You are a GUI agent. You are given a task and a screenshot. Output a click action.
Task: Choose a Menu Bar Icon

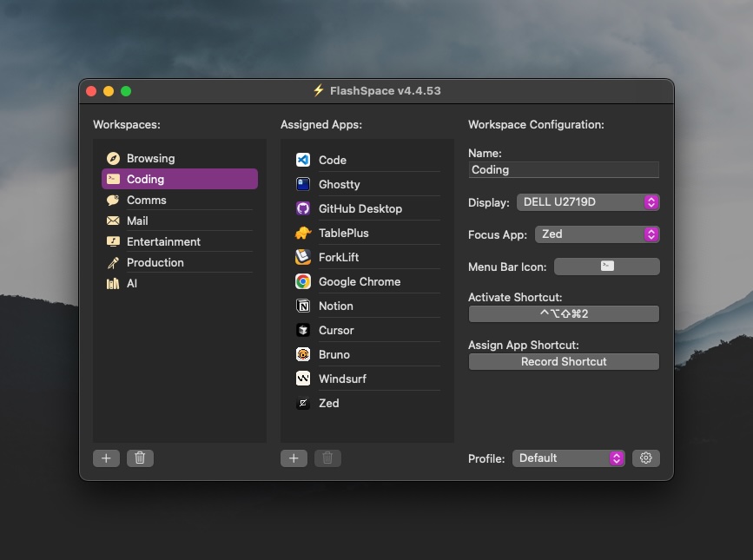607,267
